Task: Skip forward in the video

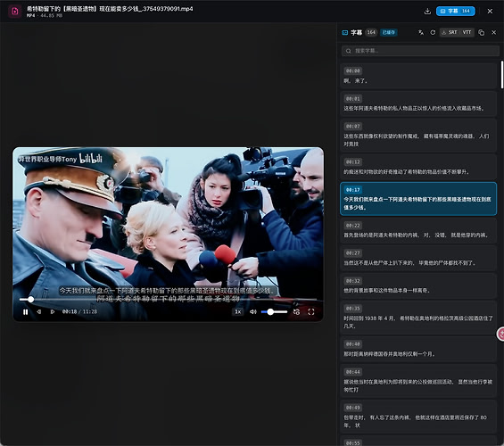Action: [53, 311]
